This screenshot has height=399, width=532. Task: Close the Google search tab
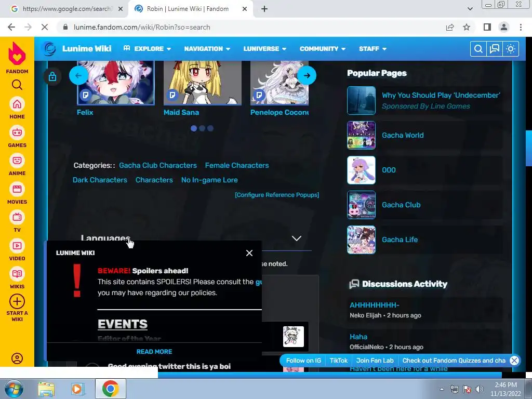click(x=121, y=9)
